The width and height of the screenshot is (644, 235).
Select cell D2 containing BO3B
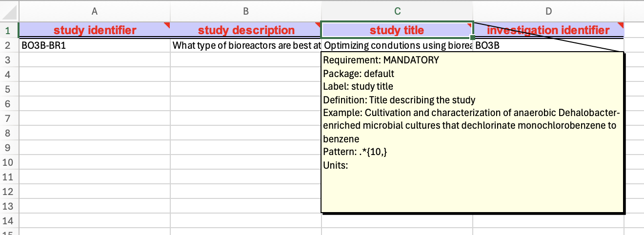coord(548,46)
